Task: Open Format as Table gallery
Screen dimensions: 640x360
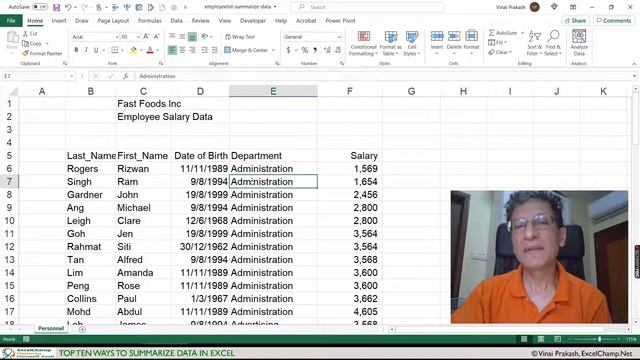Action: [391, 43]
